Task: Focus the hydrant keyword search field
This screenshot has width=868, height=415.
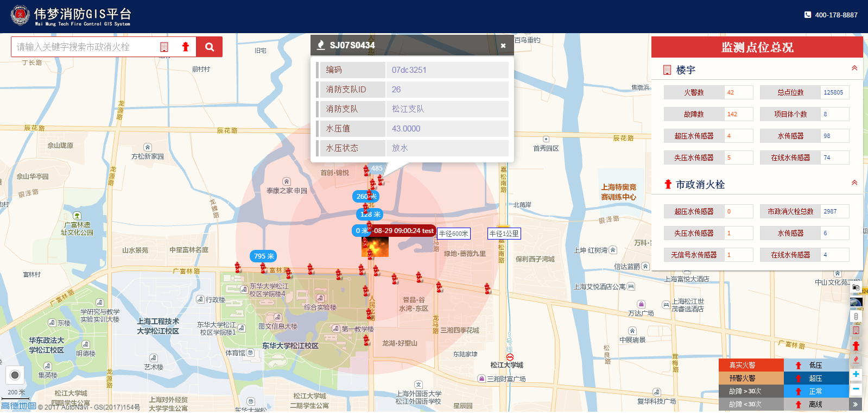Action: (x=84, y=47)
